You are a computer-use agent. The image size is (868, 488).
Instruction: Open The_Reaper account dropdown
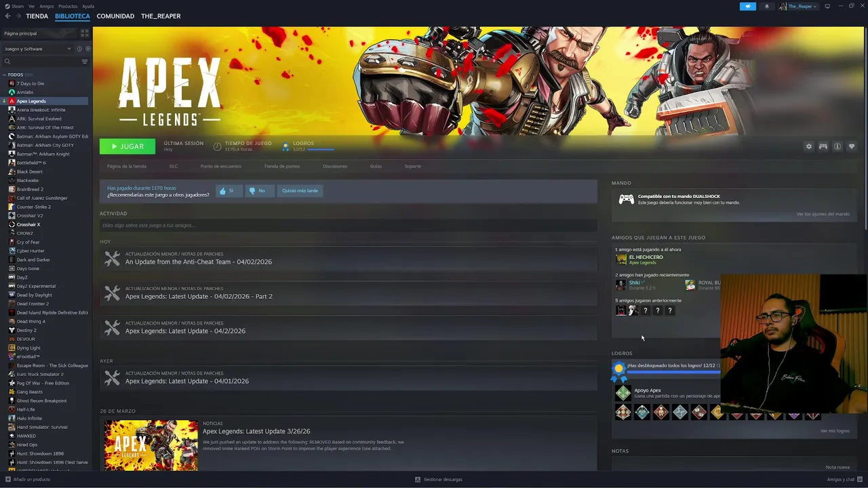tap(797, 6)
